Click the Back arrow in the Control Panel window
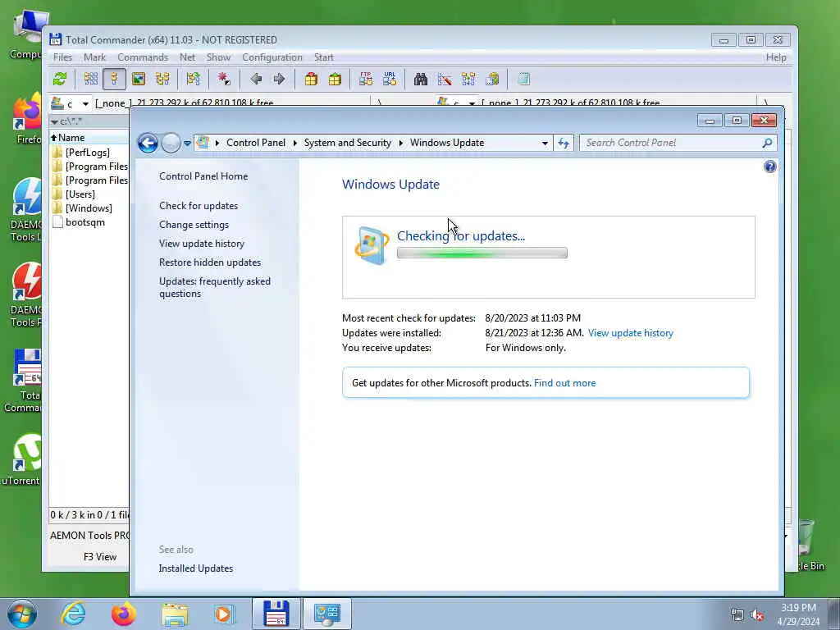Viewport: 840px width, 630px height. pos(148,143)
